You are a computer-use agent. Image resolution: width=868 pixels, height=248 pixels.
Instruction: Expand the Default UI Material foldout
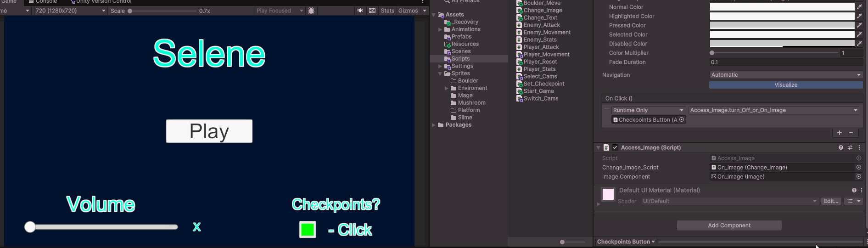click(598, 204)
